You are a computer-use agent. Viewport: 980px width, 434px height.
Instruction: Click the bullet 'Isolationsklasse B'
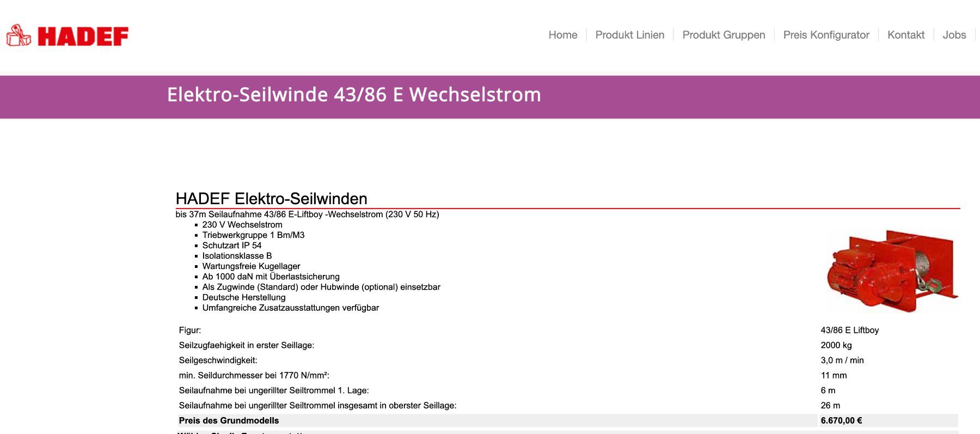click(237, 256)
